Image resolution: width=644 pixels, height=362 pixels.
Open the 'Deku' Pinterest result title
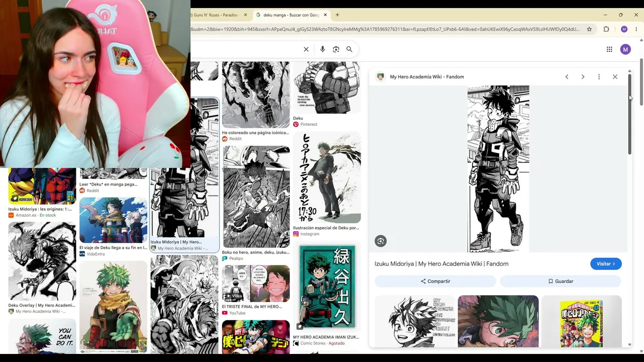pyautogui.click(x=298, y=118)
